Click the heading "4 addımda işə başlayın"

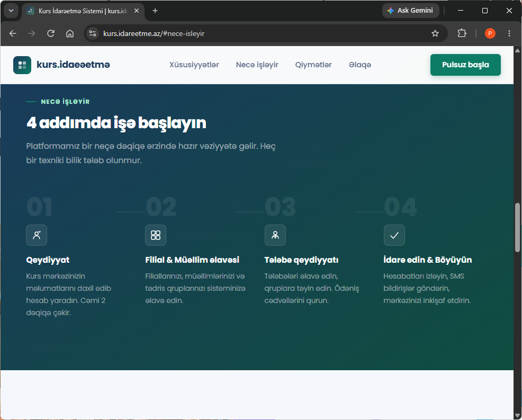116,123
